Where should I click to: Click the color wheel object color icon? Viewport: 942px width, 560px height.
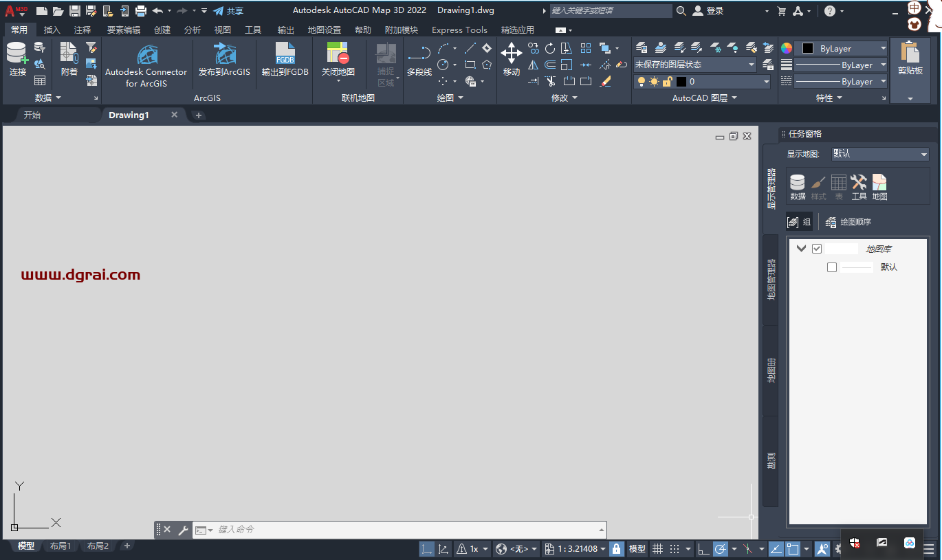[x=787, y=48]
